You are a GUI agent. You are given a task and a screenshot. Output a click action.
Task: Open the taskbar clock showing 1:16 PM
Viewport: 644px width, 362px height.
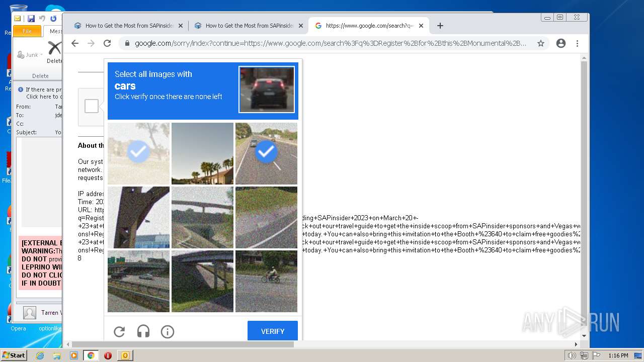[x=618, y=355]
